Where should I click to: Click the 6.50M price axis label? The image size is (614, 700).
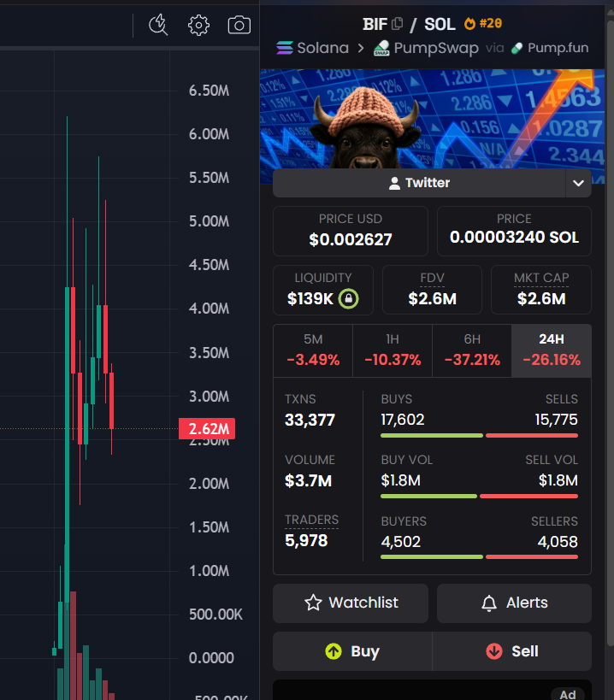tap(209, 91)
